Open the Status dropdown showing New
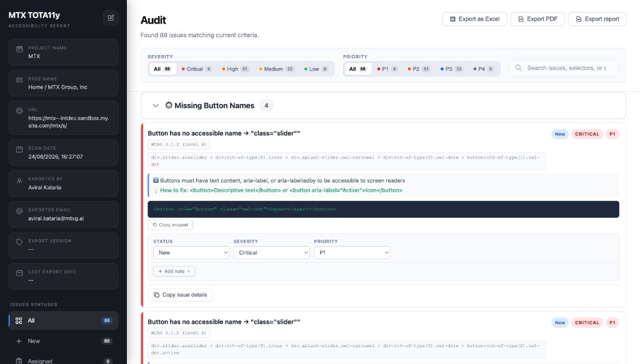The width and height of the screenshot is (640, 364). coord(191,253)
